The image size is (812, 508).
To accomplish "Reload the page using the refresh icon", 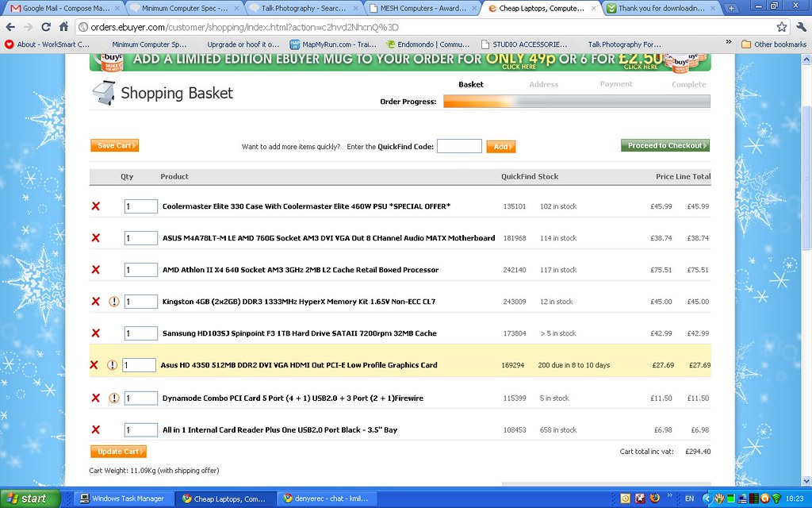I will [46, 27].
